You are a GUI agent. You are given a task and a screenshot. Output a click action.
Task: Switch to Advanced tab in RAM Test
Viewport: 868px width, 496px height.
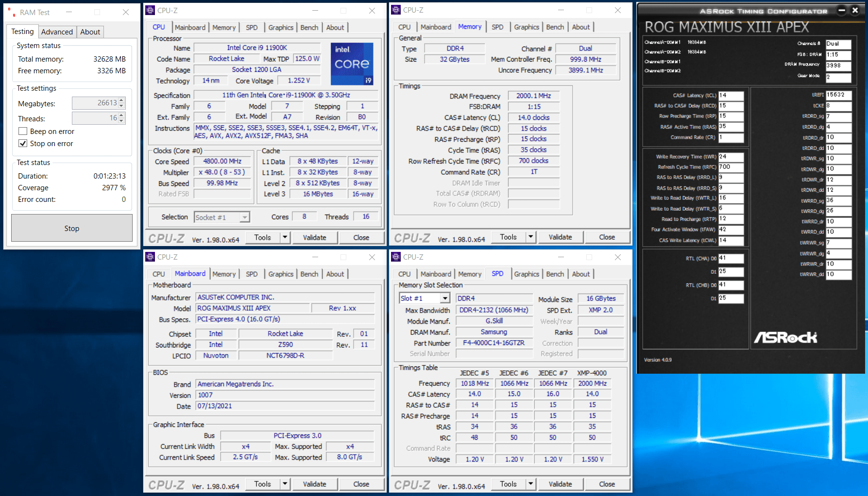pos(57,32)
